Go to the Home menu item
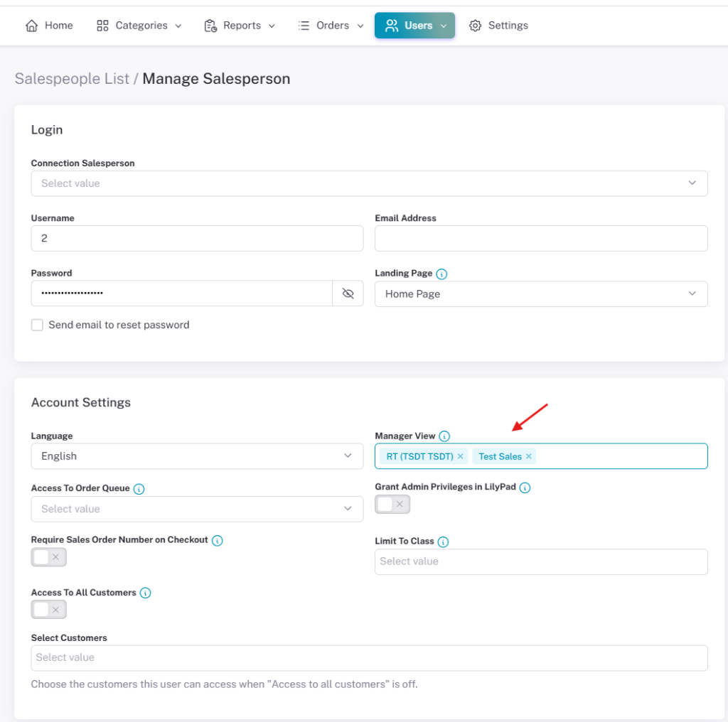Viewport: 728px width, 722px height. 49,26
